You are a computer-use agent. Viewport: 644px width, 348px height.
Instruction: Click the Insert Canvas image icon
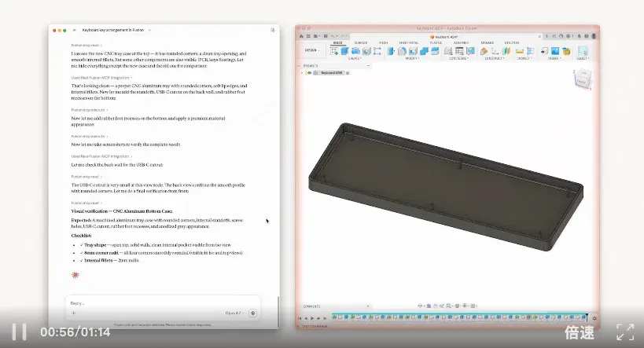[555, 51]
